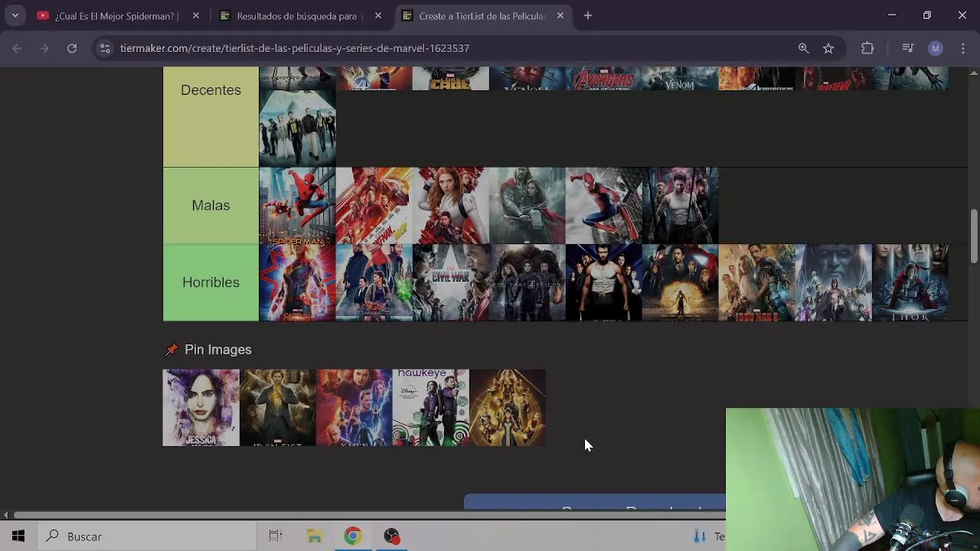Open the Chrome extensions puzzle icon

tap(867, 48)
